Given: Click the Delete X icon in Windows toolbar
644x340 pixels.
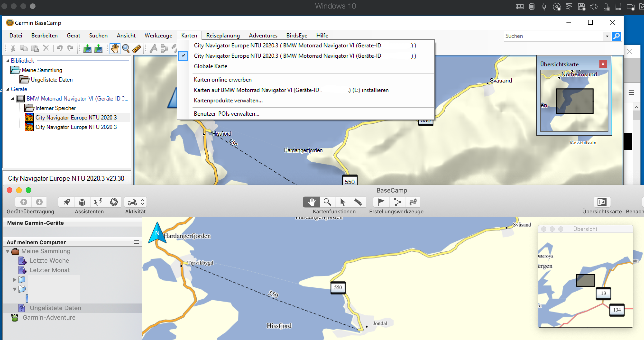Looking at the screenshot, I should tap(46, 48).
